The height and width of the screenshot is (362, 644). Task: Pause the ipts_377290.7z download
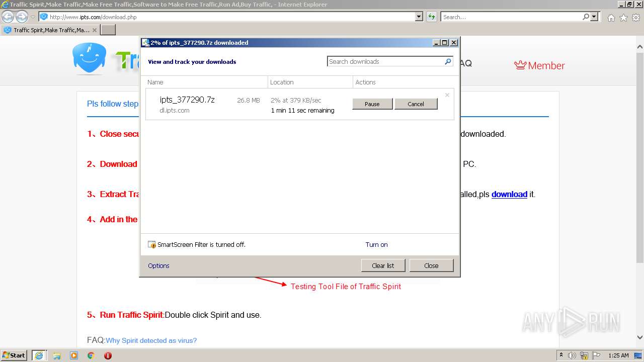point(372,104)
